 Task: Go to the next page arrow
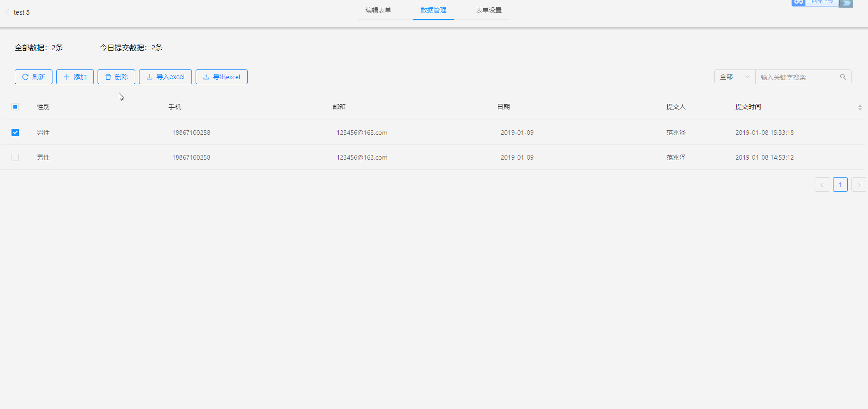858,184
